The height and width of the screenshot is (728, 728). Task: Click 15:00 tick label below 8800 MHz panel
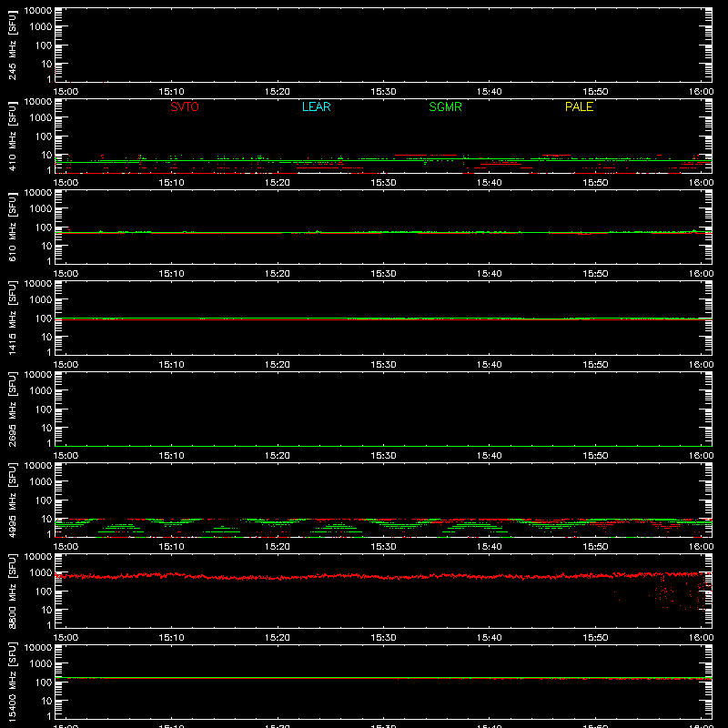66,638
